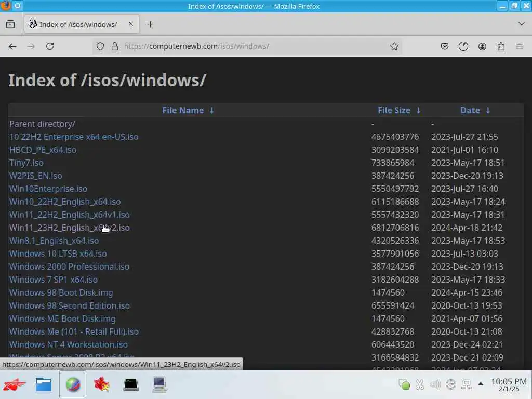The width and height of the screenshot is (532, 399).
Task: Select the Index of /isos/windows/ tab
Action: point(82,24)
